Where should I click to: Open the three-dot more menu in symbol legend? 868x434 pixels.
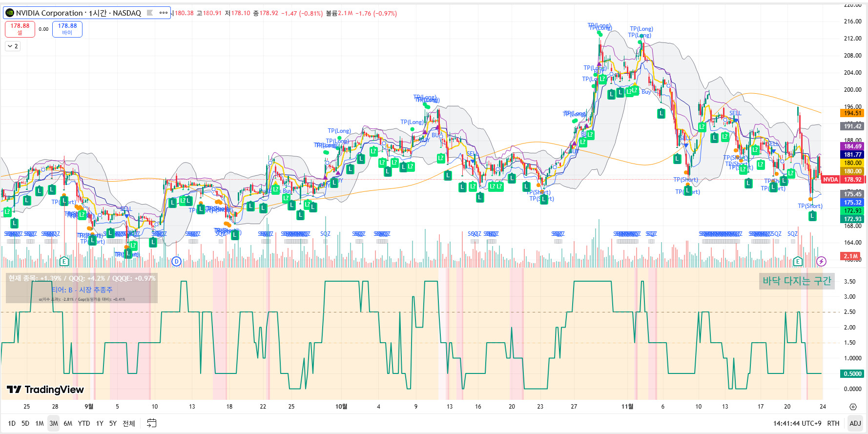click(164, 13)
